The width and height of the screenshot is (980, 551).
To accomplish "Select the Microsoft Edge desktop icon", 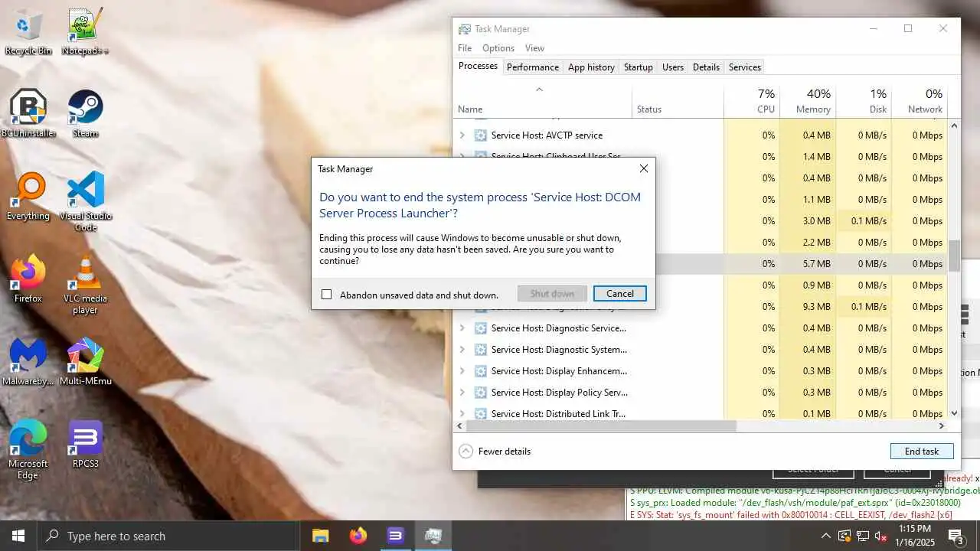I will [x=28, y=450].
